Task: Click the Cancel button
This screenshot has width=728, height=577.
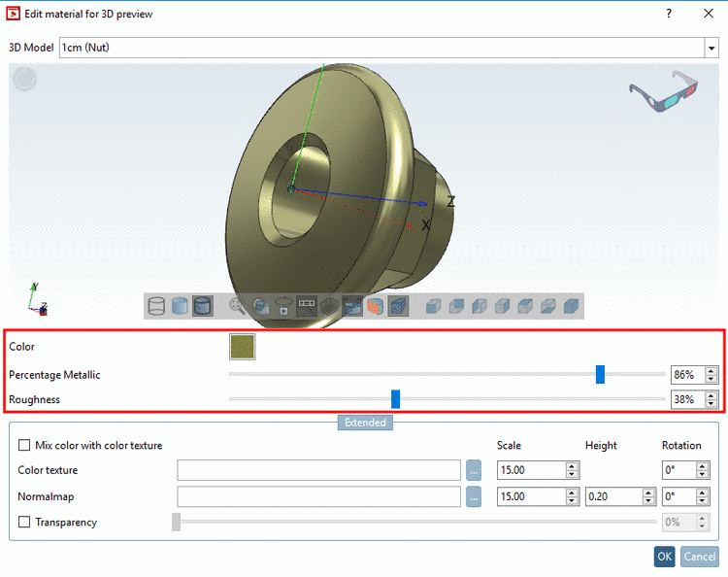Action: 699,557
